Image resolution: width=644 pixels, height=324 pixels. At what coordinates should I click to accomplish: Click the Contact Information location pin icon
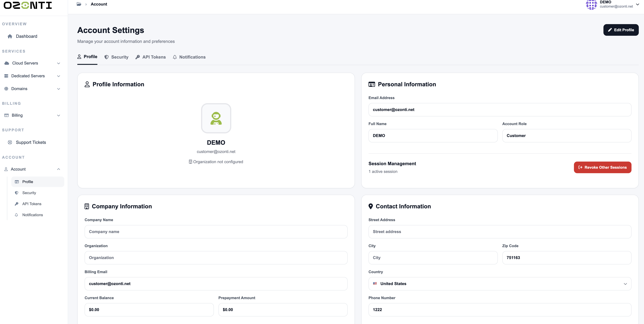(x=371, y=206)
